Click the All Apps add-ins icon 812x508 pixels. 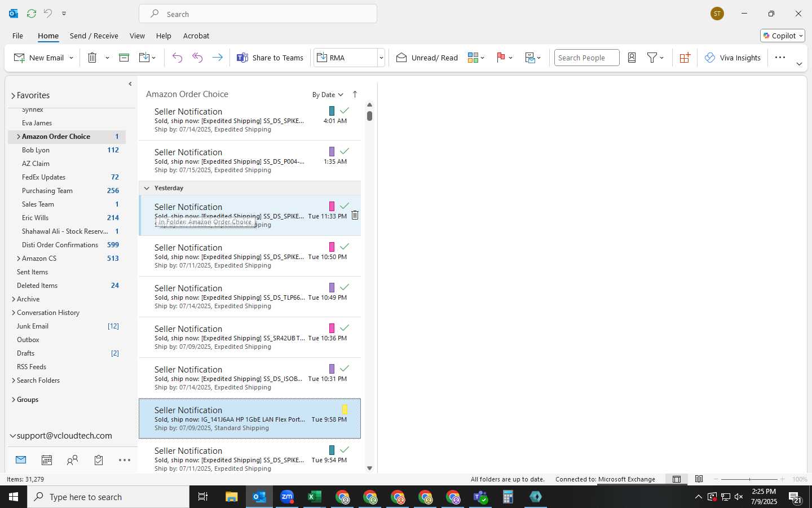685,58
